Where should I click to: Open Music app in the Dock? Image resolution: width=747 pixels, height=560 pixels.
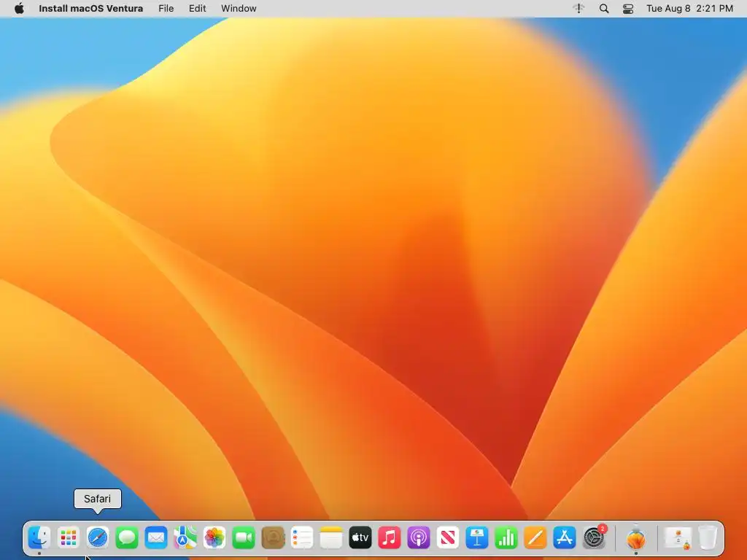click(390, 537)
